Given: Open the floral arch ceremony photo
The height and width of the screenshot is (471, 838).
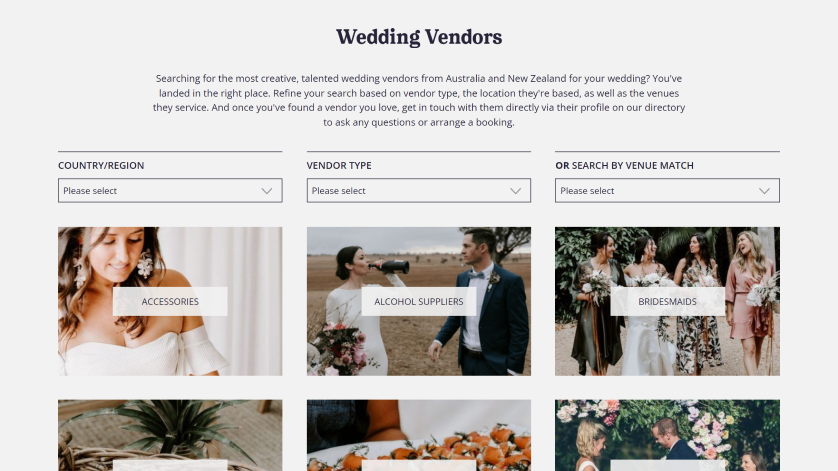Looking at the screenshot, I should pyautogui.click(x=667, y=433).
